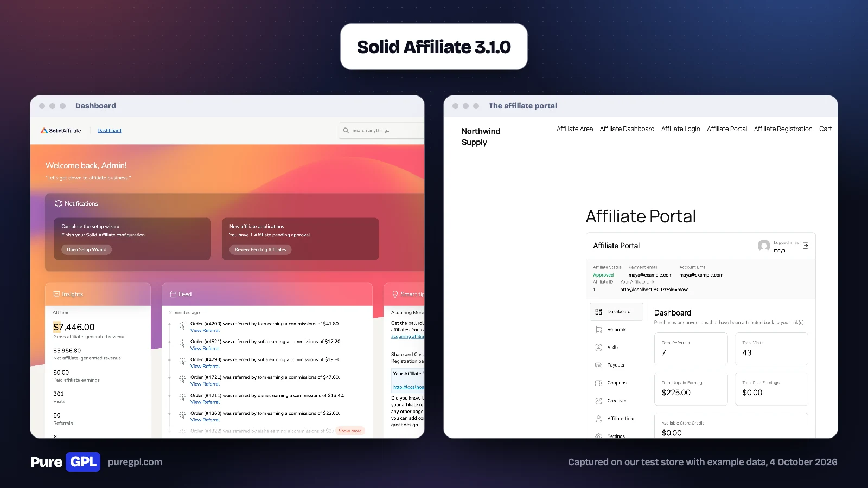The width and height of the screenshot is (868, 488).
Task: Click the Northwind Supply site title
Action: click(x=481, y=137)
